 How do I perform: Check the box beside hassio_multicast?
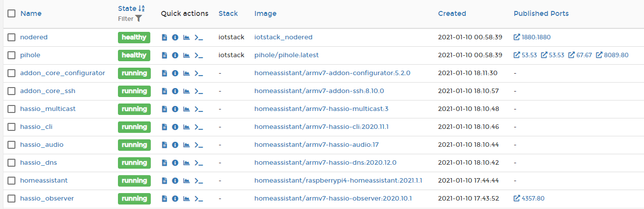[11, 109]
